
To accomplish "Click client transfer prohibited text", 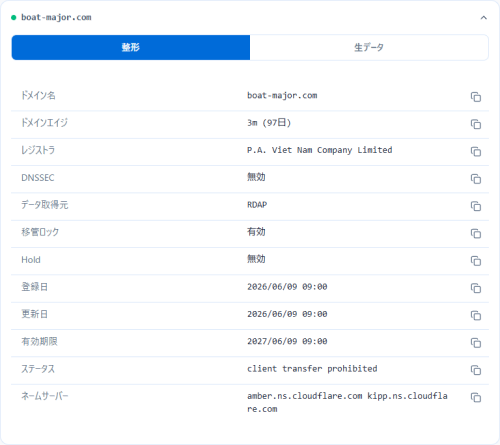I will (312, 369).
